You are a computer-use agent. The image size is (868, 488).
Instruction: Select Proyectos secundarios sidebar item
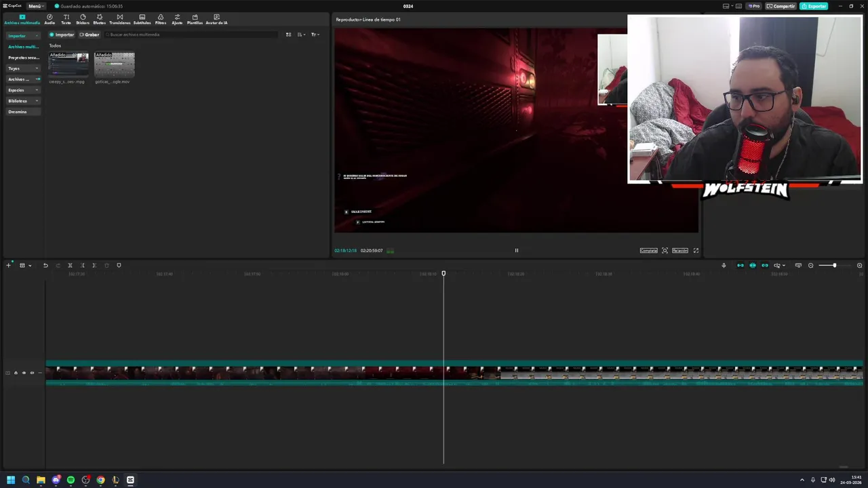coord(23,58)
